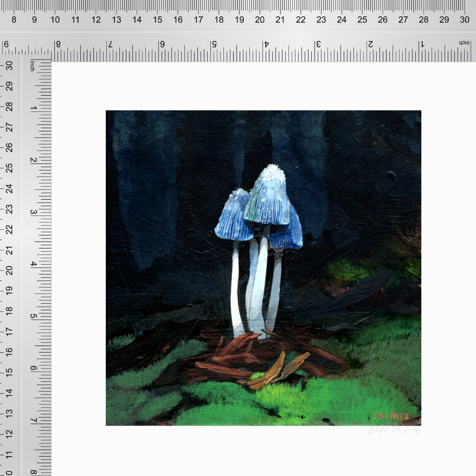This screenshot has width=476, height=476.
Task: Click the tallest center mushroom cap
Action: tap(268, 195)
